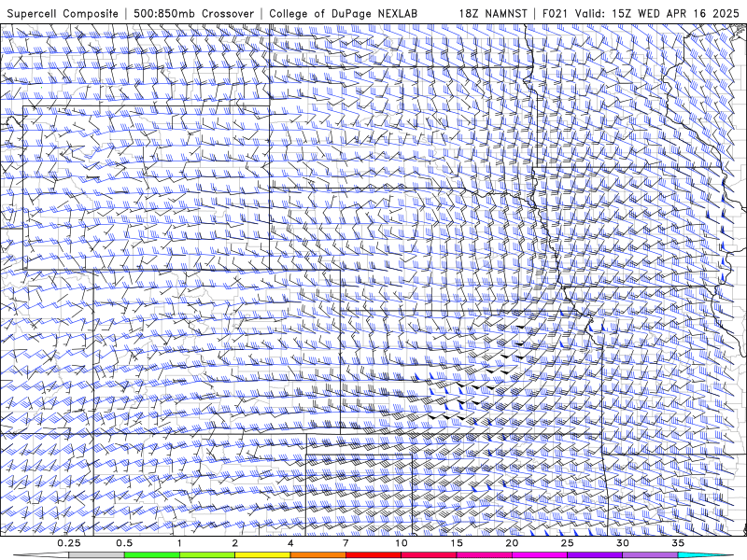This screenshot has width=747, height=560.
Task: Click the light purple 30–35 legend segment
Action: tap(650, 555)
